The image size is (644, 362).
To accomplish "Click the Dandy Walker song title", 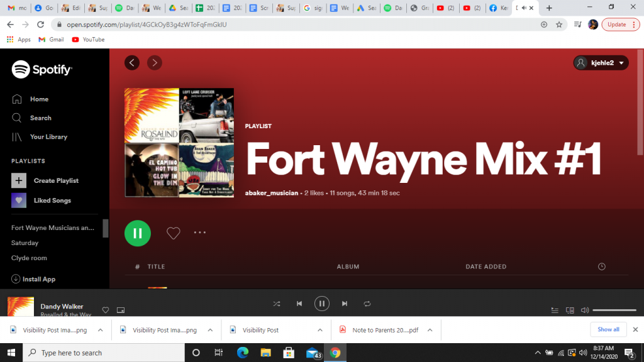I will 62,307.
